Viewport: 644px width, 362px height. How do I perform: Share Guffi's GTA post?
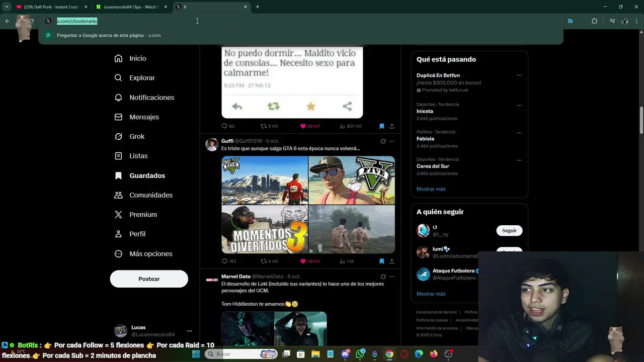point(391,261)
